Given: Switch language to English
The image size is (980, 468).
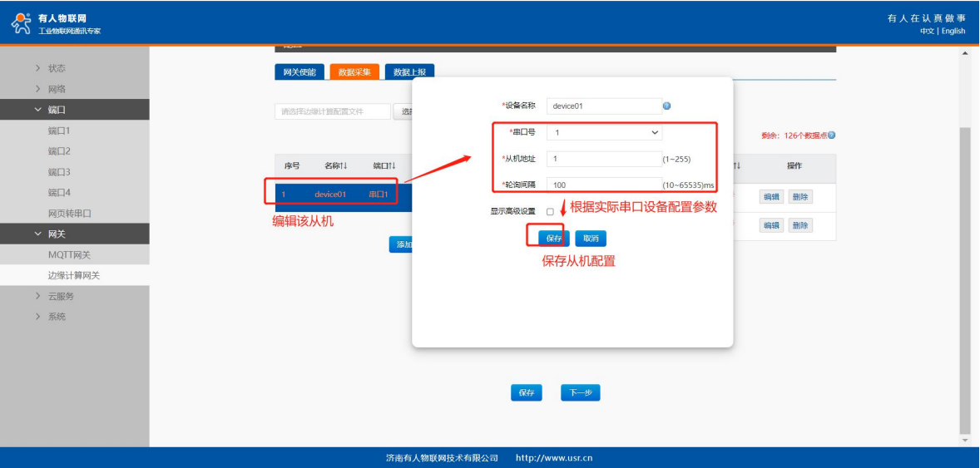Looking at the screenshot, I should 953,32.
